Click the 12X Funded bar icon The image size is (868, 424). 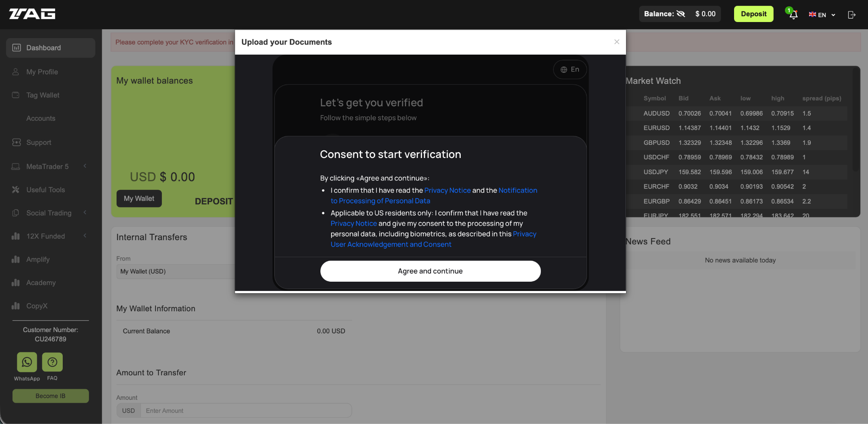(16, 236)
